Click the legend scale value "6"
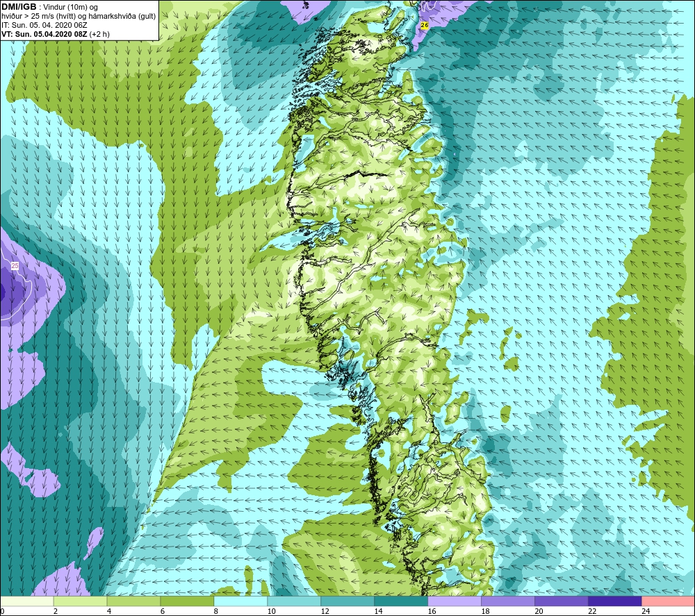Image resolution: width=695 pixels, height=616 pixels. point(163,611)
